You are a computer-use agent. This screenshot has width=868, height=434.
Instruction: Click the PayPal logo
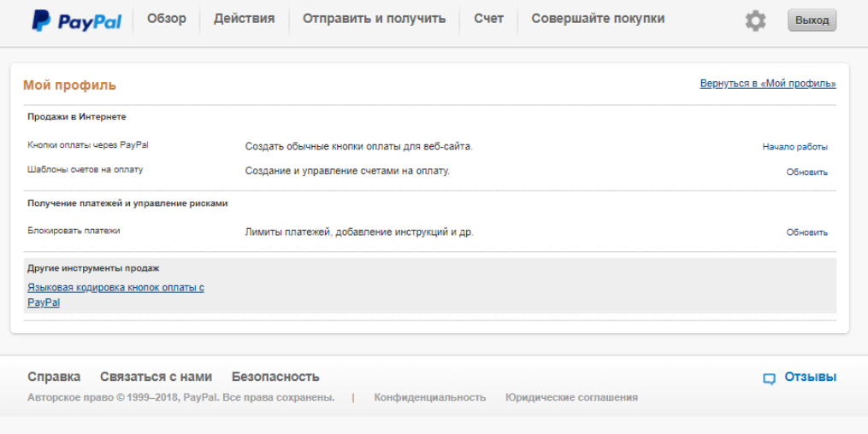click(x=76, y=21)
